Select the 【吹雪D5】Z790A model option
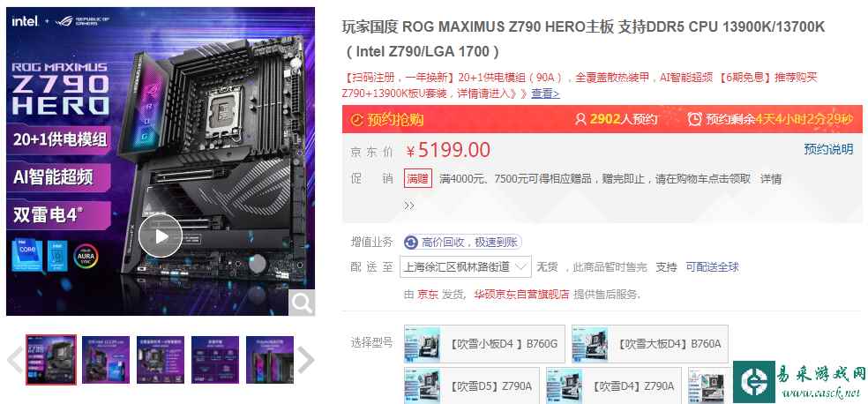Viewport: 868px width, 404px height. click(x=472, y=385)
